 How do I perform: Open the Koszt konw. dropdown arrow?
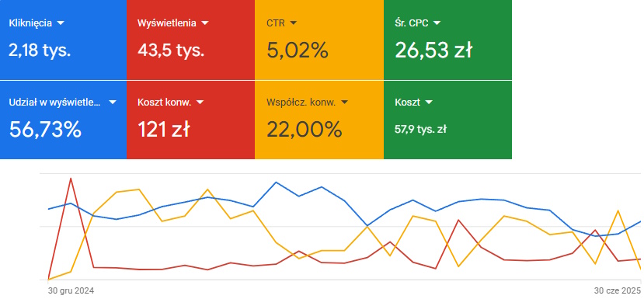200,103
